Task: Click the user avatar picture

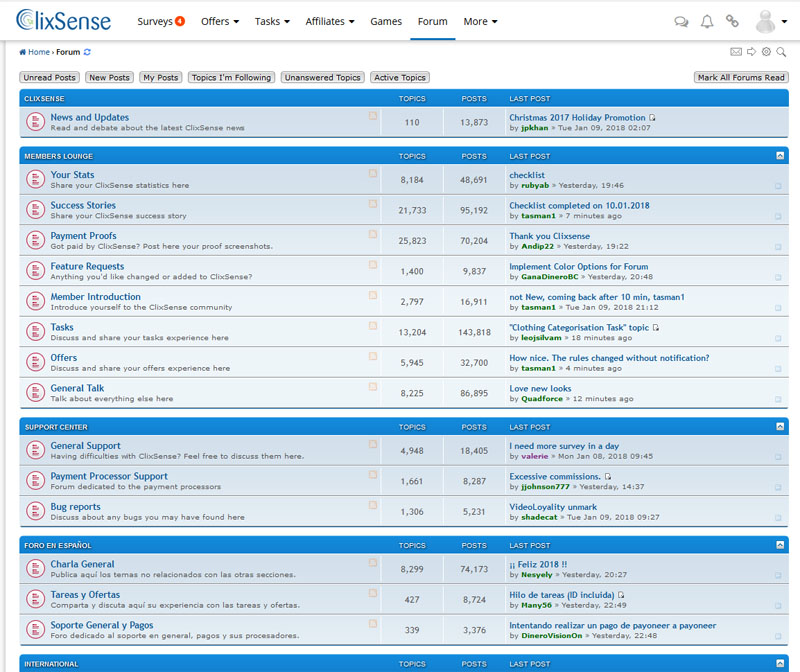Action: (765, 21)
